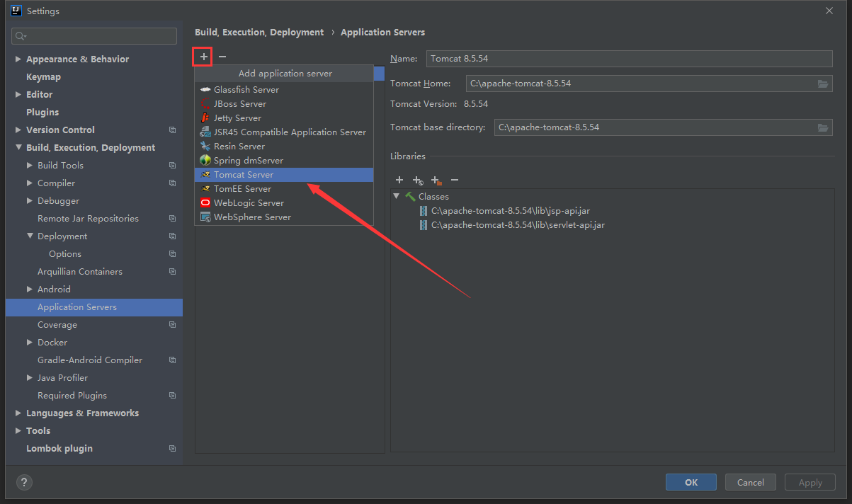The image size is (852, 504).
Task: Choose TomEE Server from the popup
Action: click(284, 189)
